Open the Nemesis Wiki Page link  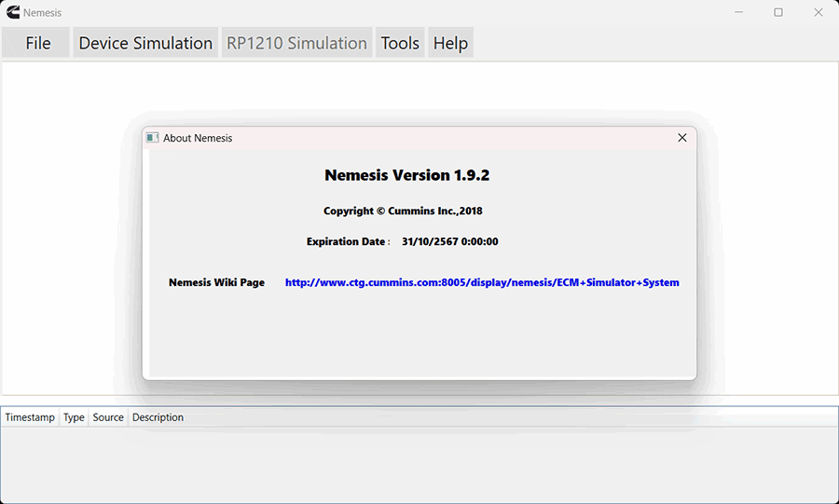click(482, 282)
